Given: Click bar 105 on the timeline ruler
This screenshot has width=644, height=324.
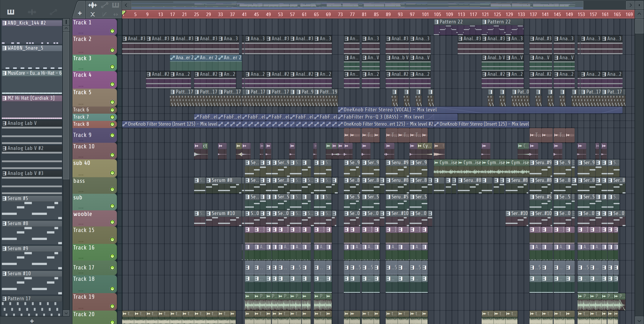Looking at the screenshot, I should coord(437,15).
